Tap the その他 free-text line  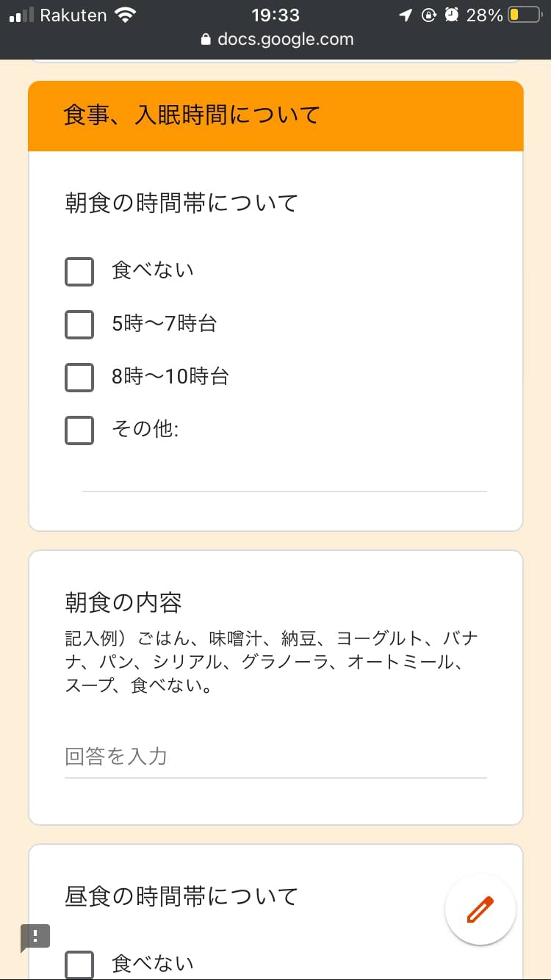(284, 478)
